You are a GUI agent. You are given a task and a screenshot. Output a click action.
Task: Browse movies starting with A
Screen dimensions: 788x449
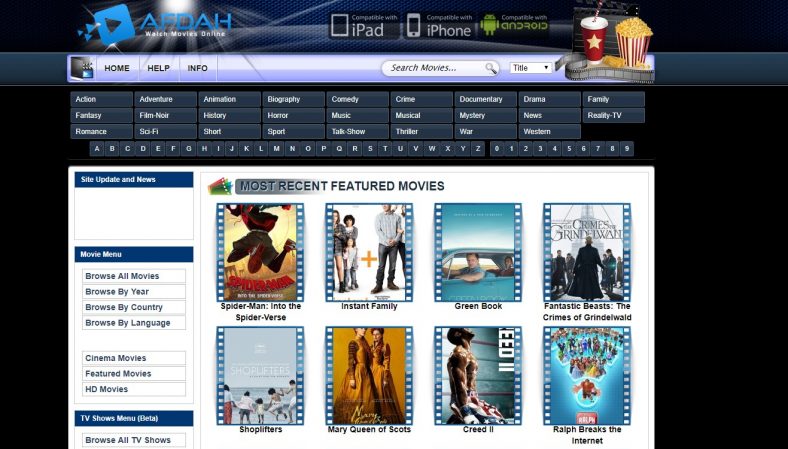click(97, 149)
